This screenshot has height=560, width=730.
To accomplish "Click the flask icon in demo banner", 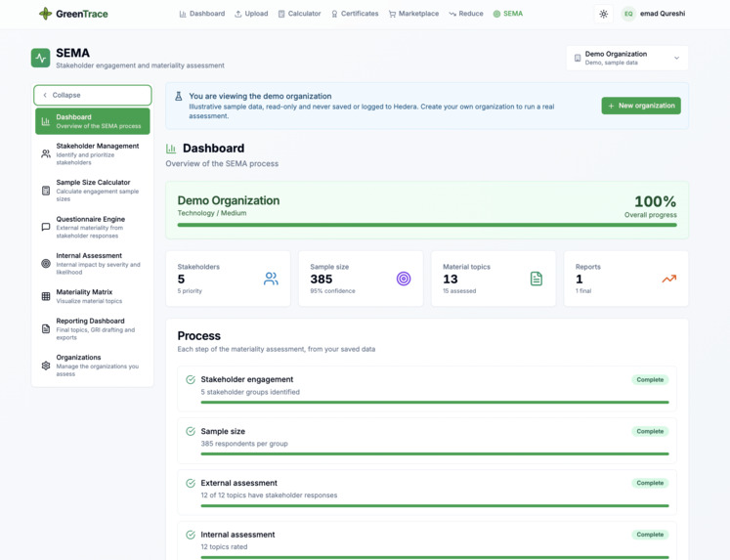I will (178, 97).
